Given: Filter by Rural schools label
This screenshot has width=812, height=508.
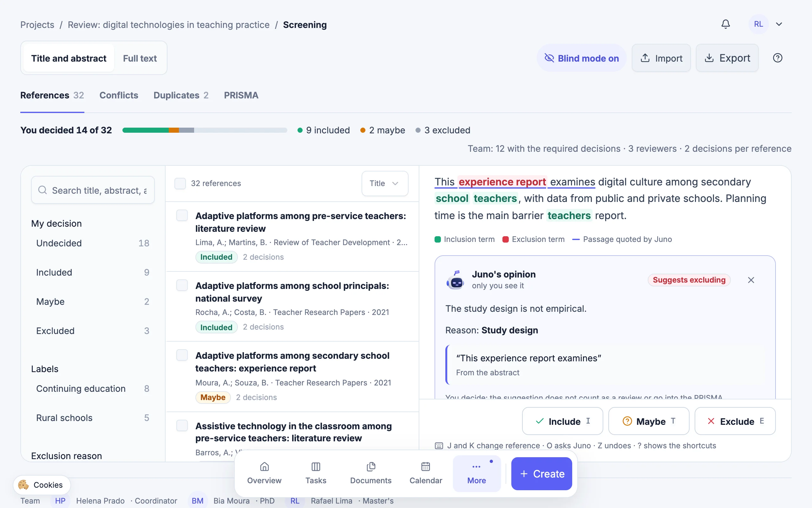Looking at the screenshot, I should [x=93, y=418].
